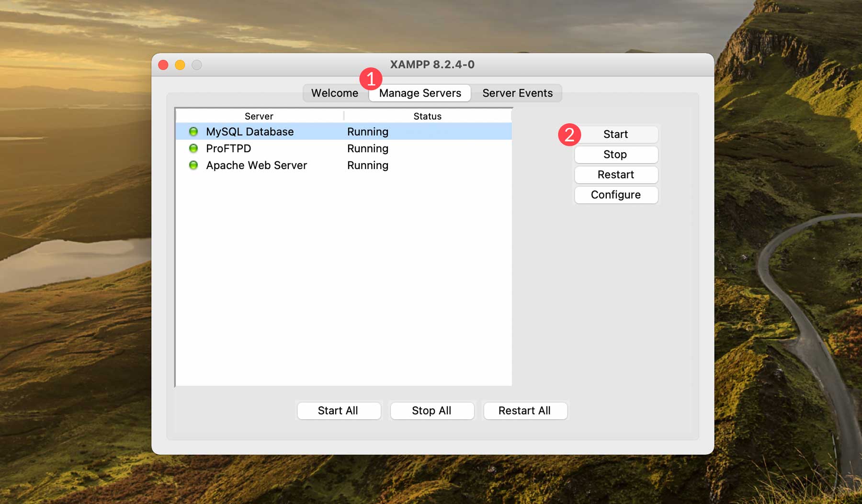Viewport: 862px width, 504px height.
Task: Click the Status column header
Action: point(427,116)
